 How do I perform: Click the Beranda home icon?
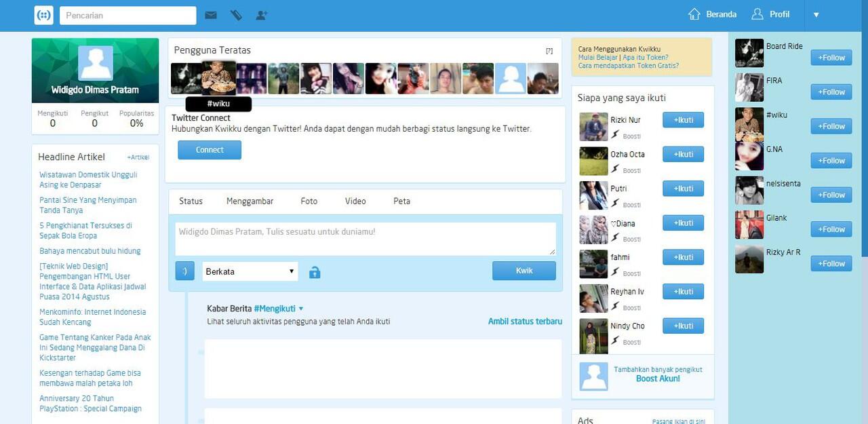tap(694, 14)
